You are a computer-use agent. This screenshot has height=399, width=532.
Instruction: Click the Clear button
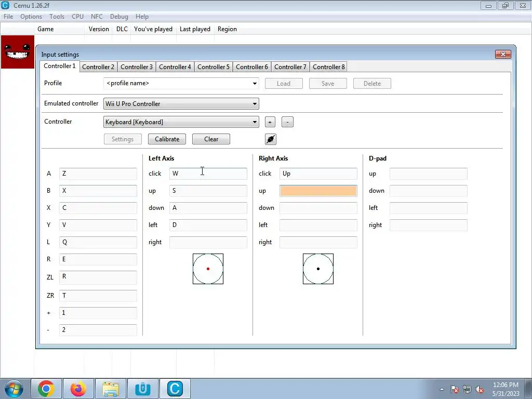coord(211,139)
